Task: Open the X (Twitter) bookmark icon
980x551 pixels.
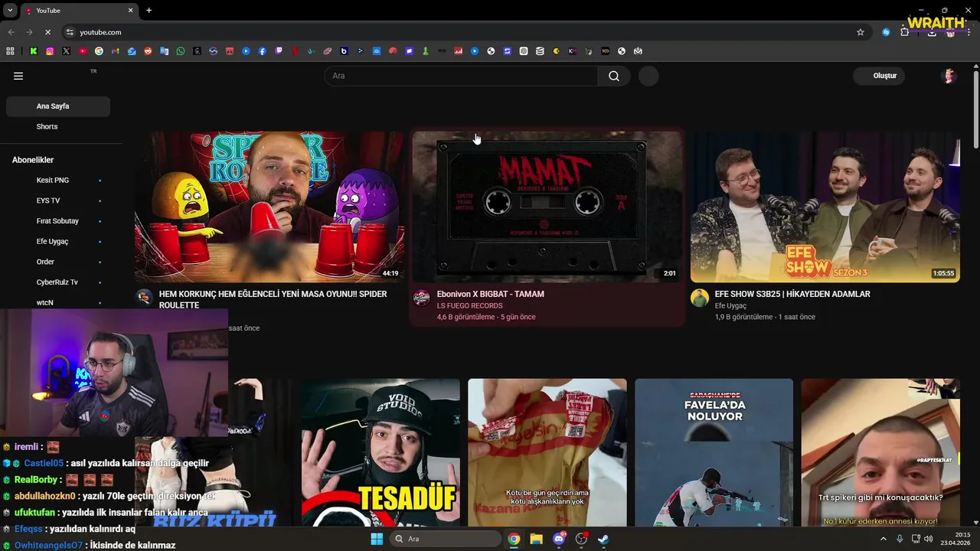Action: [67, 51]
